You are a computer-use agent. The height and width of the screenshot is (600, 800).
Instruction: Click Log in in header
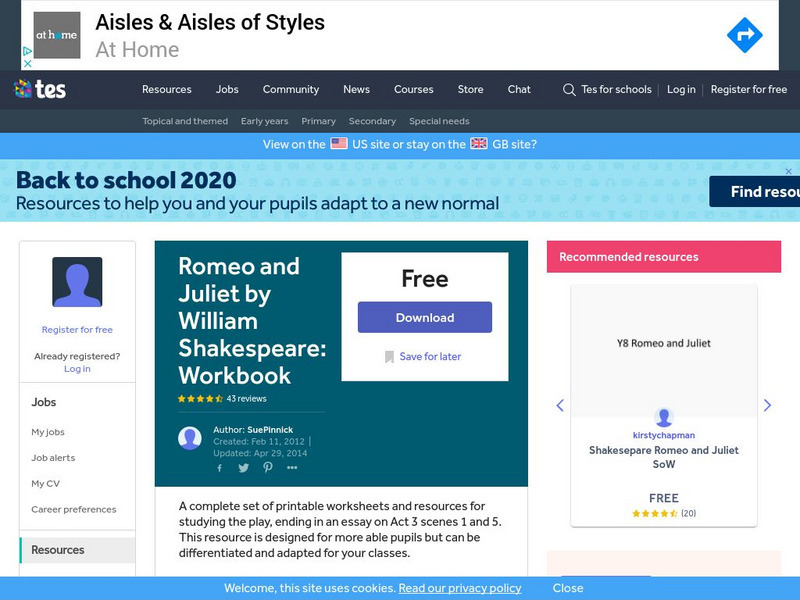point(681,89)
